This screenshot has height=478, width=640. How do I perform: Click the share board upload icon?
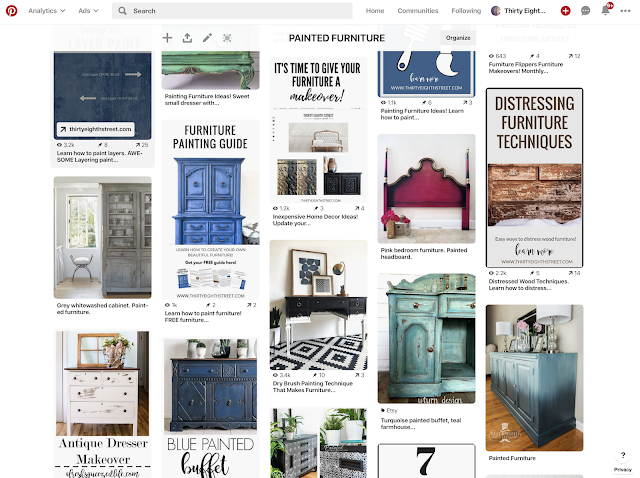(x=187, y=38)
